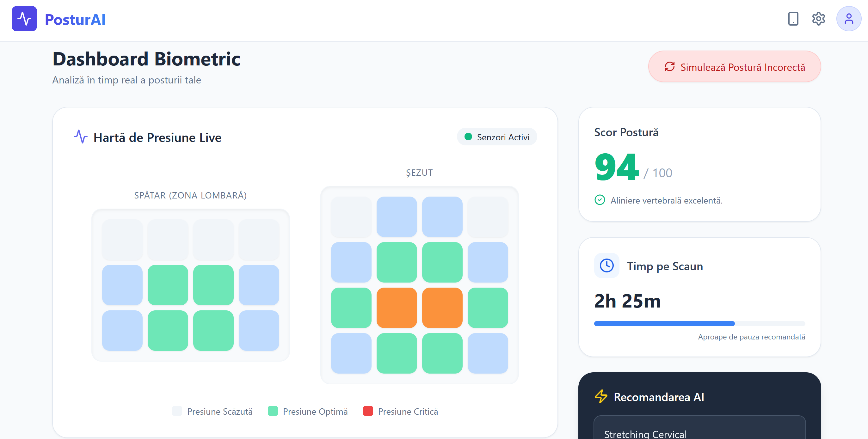
Task: Click the left orange cell in ȘEZUT grid
Action: pyautogui.click(x=397, y=308)
